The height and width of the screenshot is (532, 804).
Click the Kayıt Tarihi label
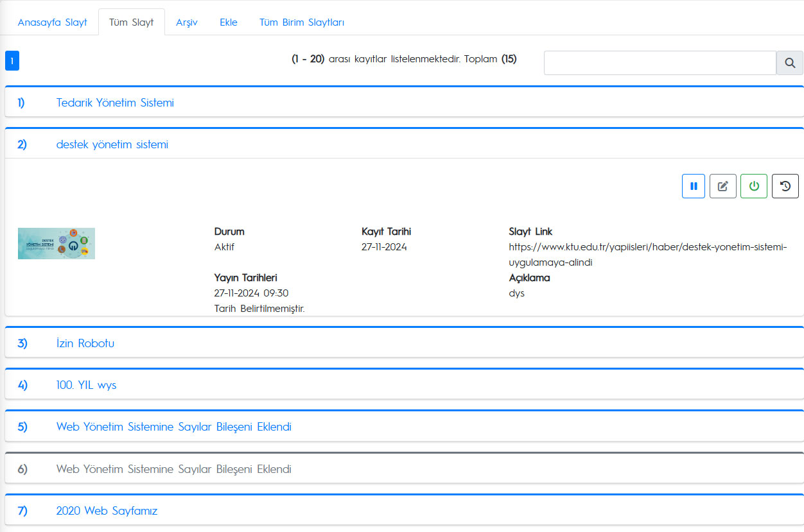[386, 231]
